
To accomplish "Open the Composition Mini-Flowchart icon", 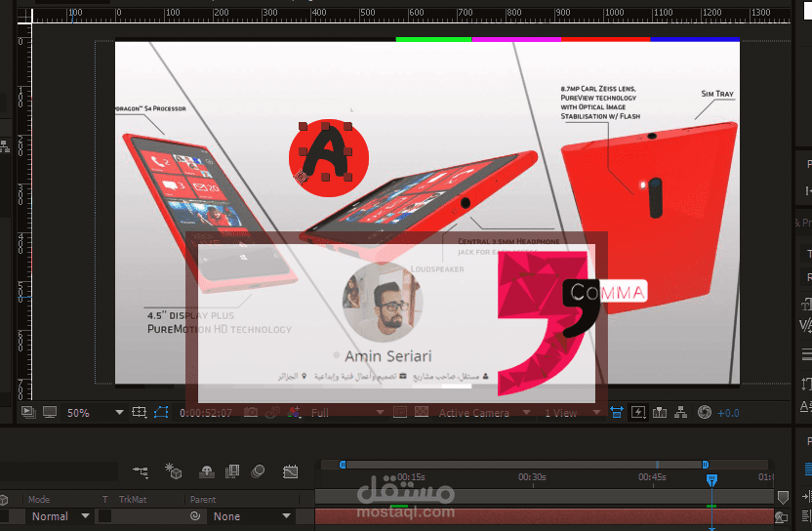I will pos(141,471).
